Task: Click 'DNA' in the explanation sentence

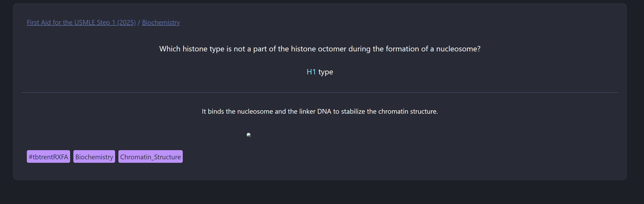Action: (324, 111)
